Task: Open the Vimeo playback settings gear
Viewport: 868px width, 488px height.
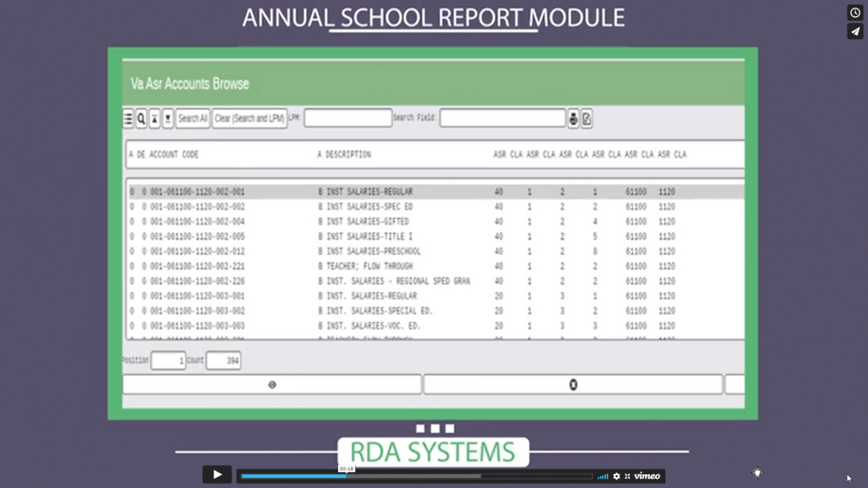Action: click(x=617, y=475)
